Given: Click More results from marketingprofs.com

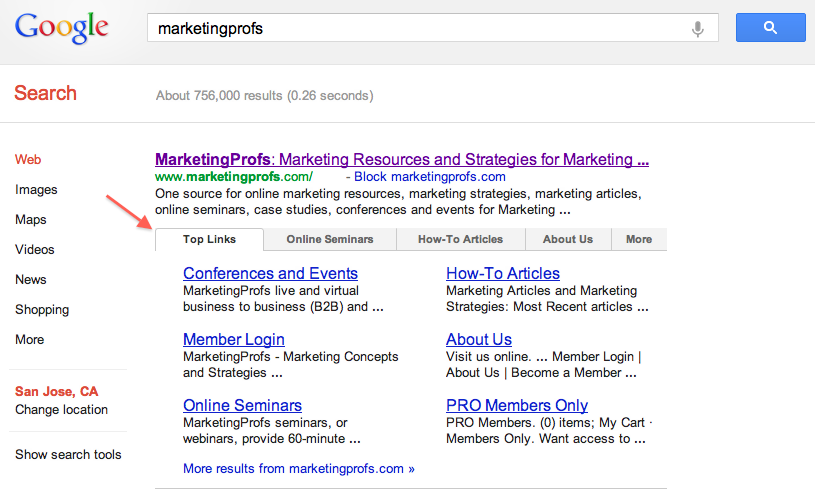Looking at the screenshot, I should [x=298, y=468].
